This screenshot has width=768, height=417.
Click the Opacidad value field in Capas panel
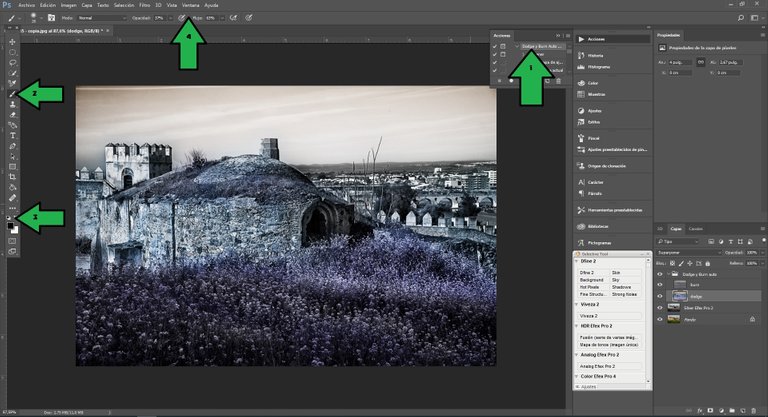pyautogui.click(x=752, y=253)
